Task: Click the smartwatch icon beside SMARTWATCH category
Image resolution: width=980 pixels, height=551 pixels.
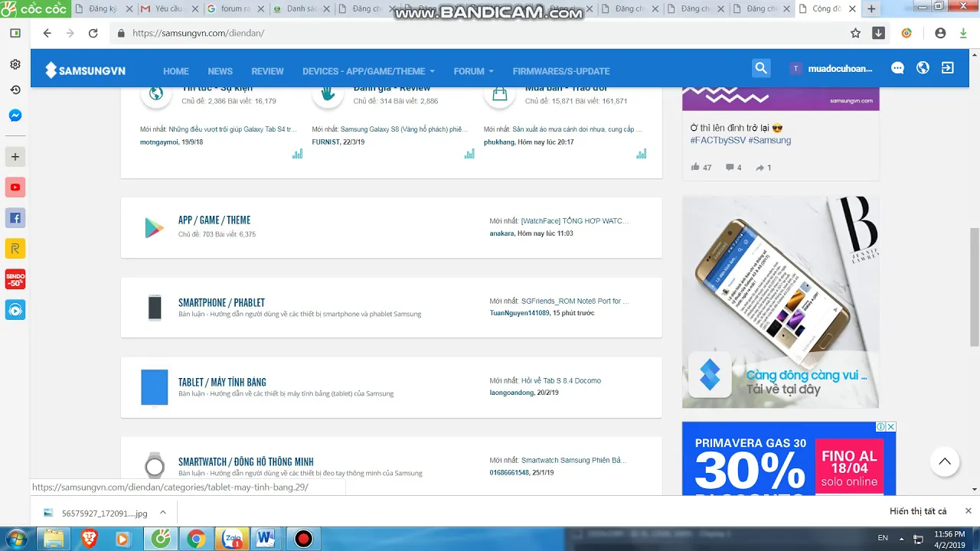Action: [x=155, y=465]
